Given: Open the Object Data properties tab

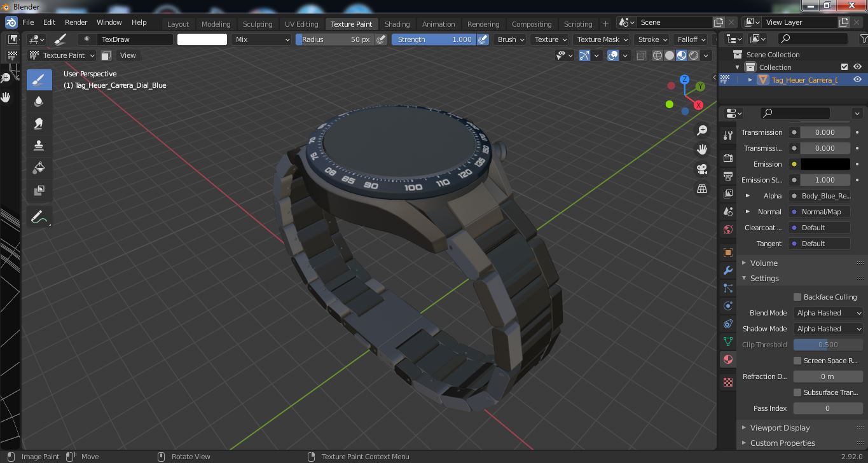Looking at the screenshot, I should click(x=728, y=342).
